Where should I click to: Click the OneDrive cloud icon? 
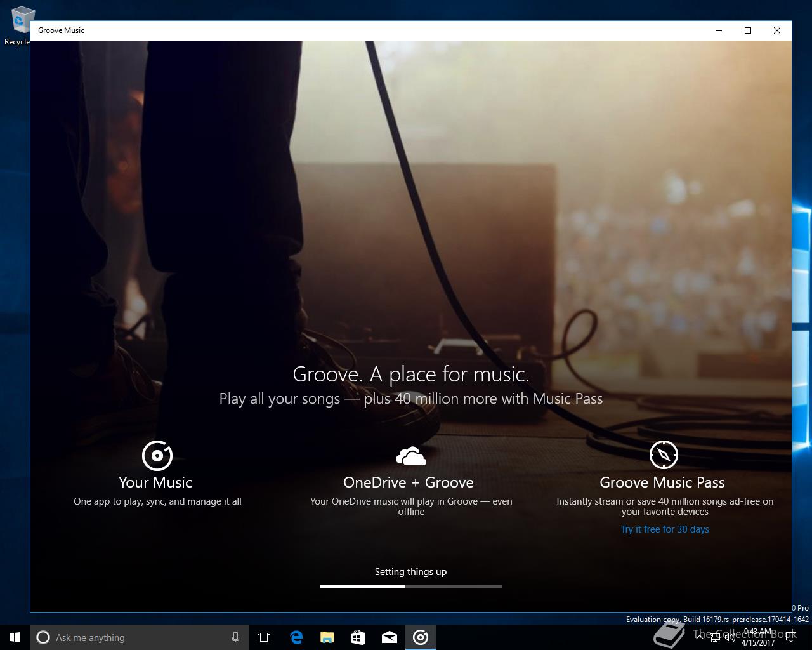pos(411,455)
